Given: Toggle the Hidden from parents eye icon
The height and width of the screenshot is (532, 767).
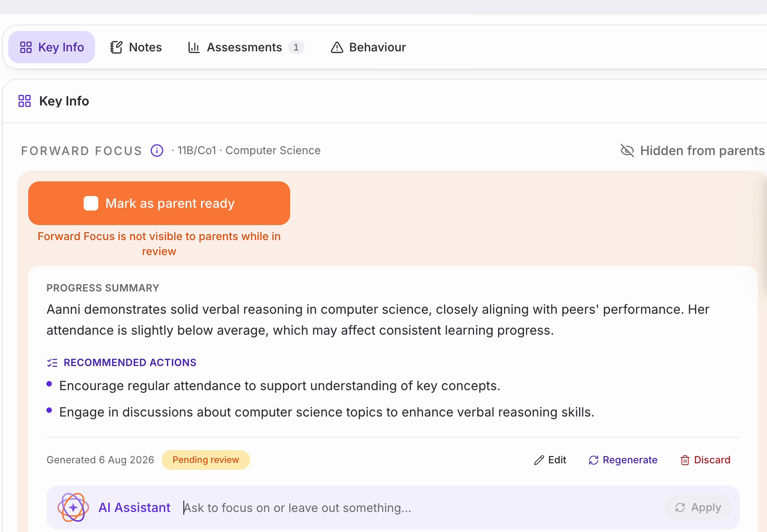Looking at the screenshot, I should coord(627,151).
